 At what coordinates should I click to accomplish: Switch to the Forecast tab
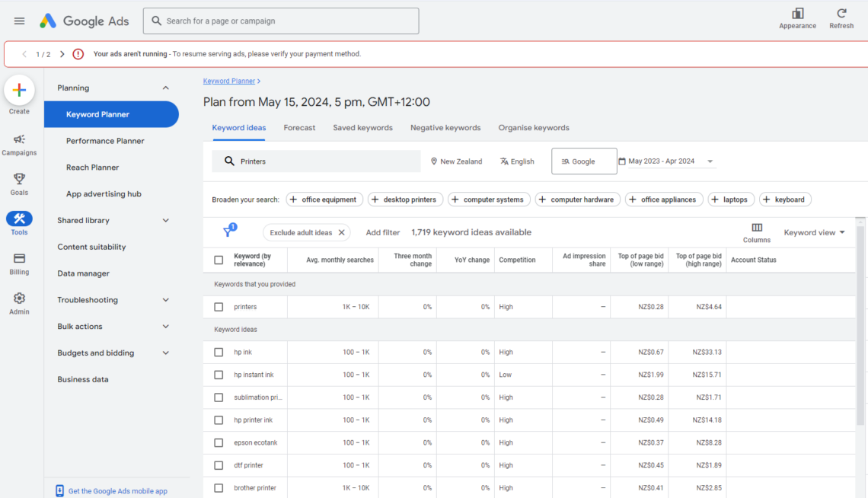299,127
